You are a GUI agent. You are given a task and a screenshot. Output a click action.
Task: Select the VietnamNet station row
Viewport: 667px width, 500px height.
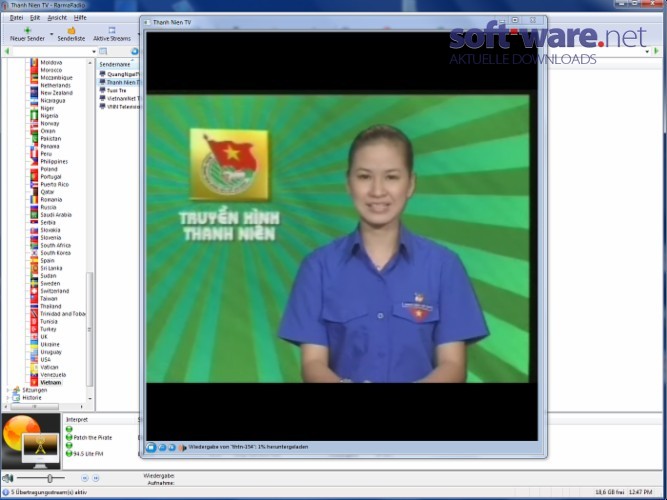point(119,98)
